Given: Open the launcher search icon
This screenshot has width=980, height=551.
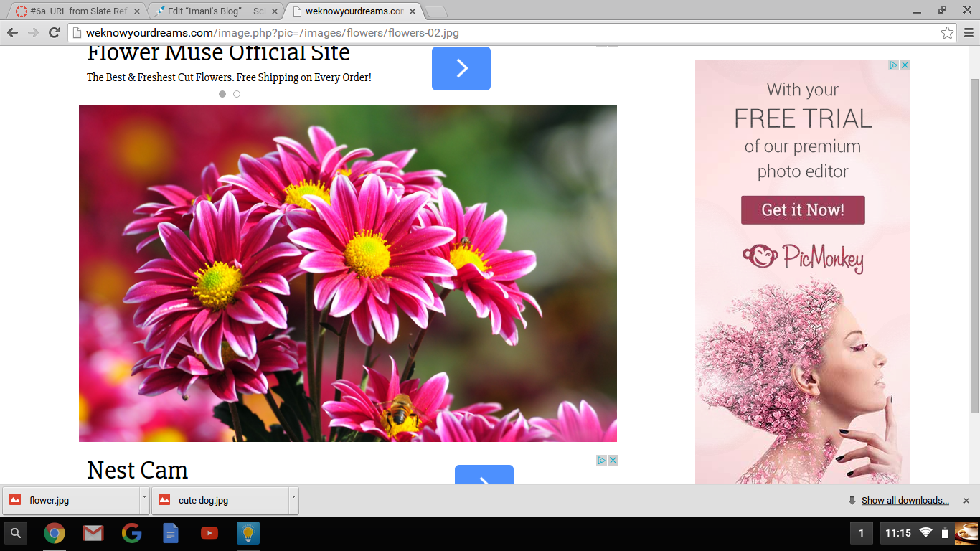Looking at the screenshot, I should [x=16, y=533].
